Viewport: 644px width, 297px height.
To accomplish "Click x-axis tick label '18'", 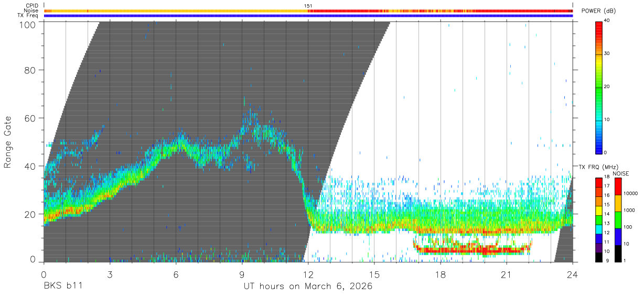I will 440,274.
